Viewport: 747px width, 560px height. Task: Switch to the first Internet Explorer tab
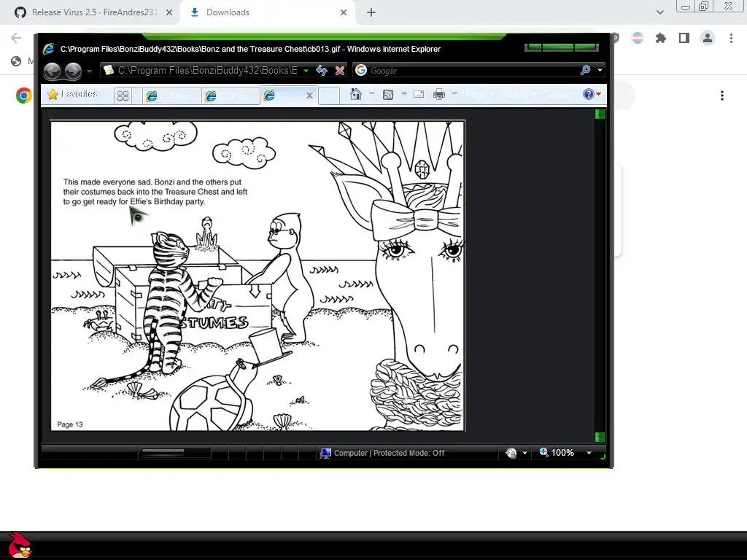coord(171,96)
